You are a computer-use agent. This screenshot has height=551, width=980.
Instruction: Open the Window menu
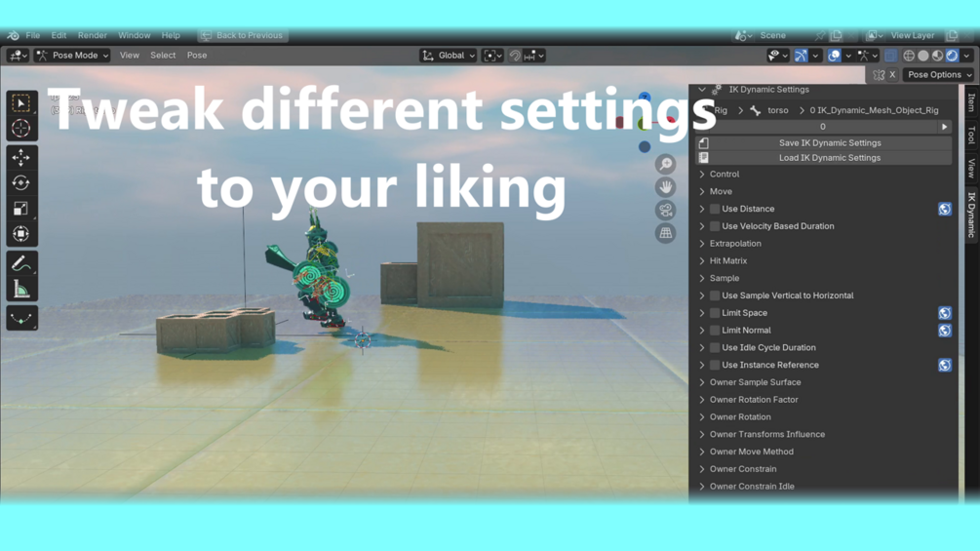coord(135,36)
